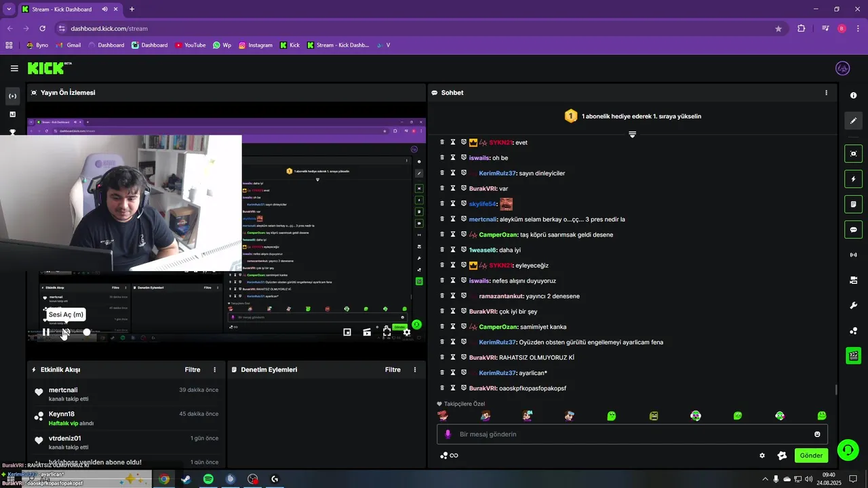Open Spotify from the taskbar

(208, 479)
